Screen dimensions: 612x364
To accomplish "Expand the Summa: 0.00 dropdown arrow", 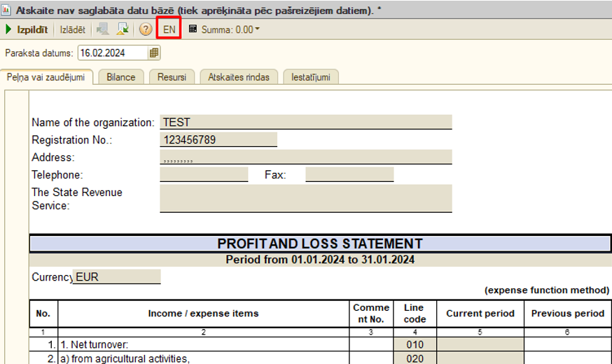I will (257, 29).
